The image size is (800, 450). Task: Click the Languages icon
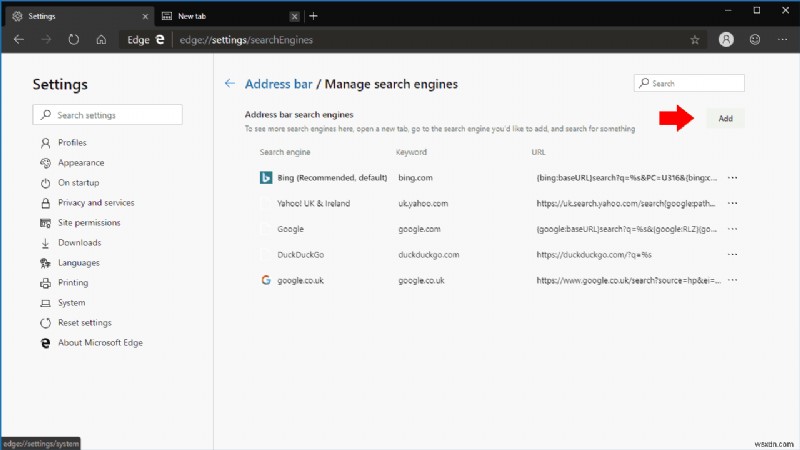(45, 263)
